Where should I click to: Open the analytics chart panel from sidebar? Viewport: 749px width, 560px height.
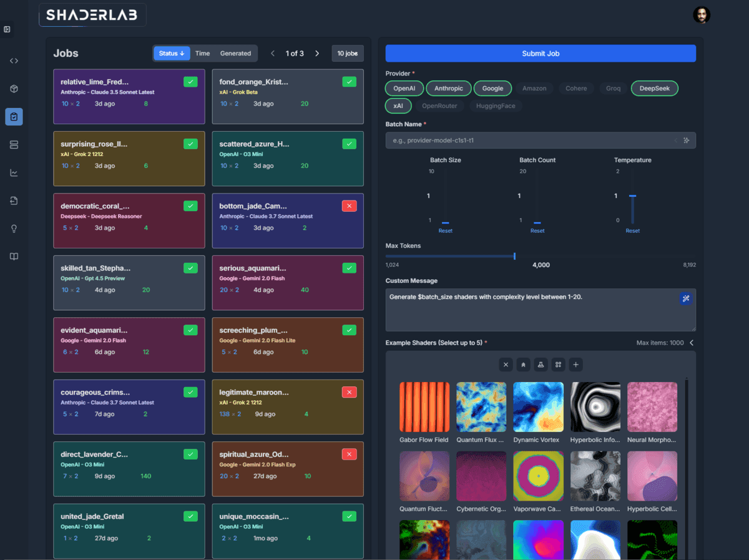14,172
